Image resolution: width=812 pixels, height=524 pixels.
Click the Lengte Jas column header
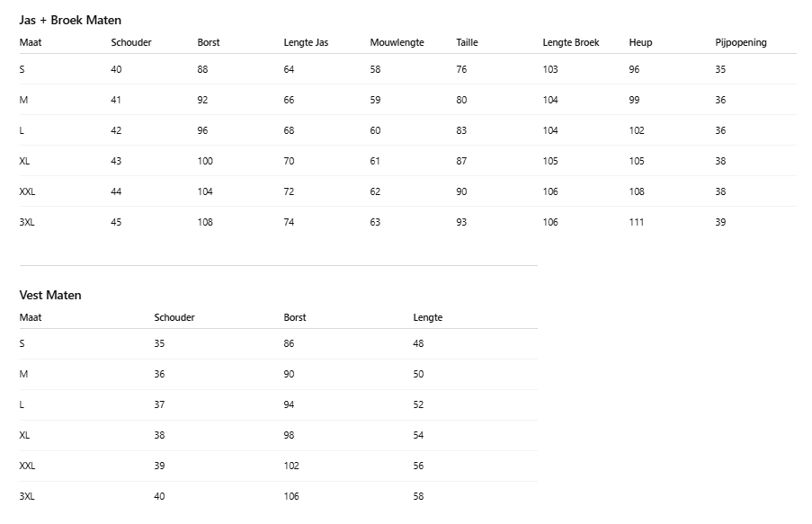coord(306,42)
